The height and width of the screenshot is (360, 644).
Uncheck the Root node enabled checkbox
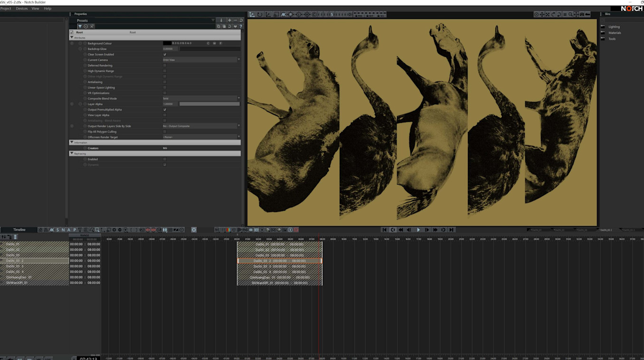72,32
